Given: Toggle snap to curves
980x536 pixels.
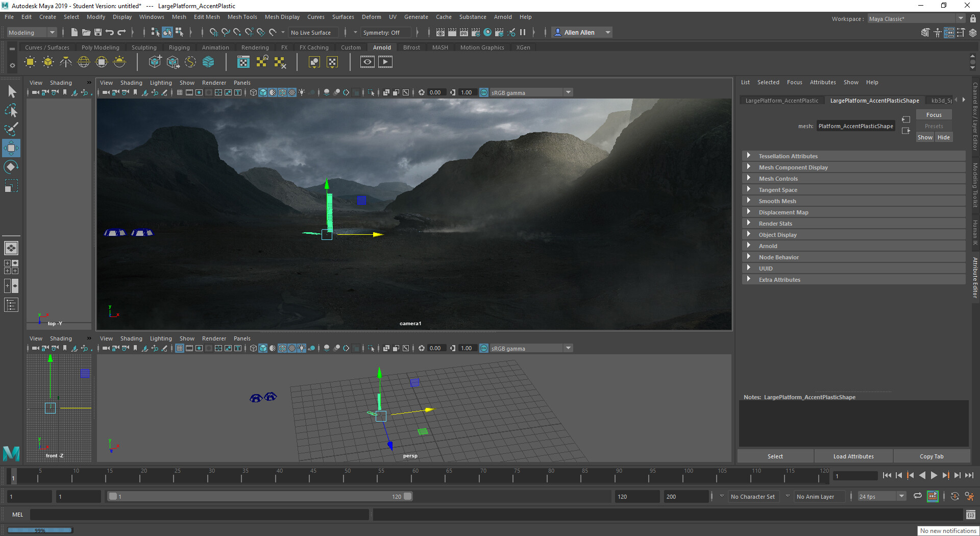Looking at the screenshot, I should click(x=225, y=32).
